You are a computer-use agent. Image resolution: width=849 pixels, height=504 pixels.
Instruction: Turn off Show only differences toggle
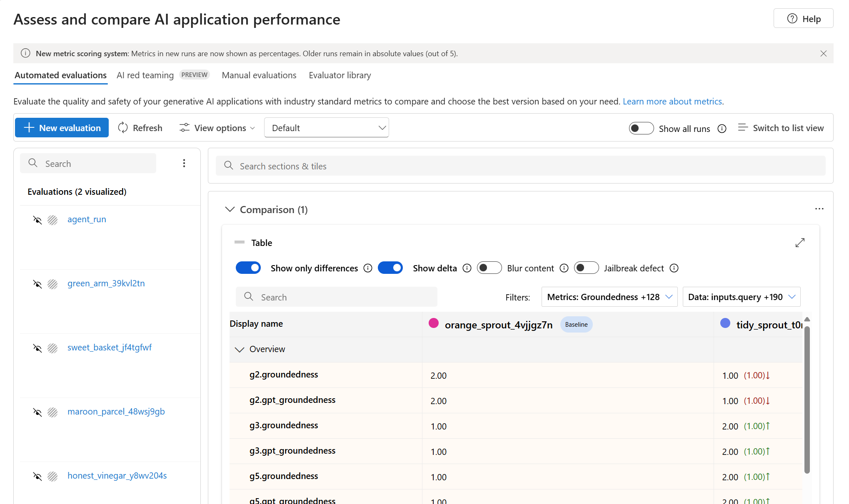[x=248, y=268]
